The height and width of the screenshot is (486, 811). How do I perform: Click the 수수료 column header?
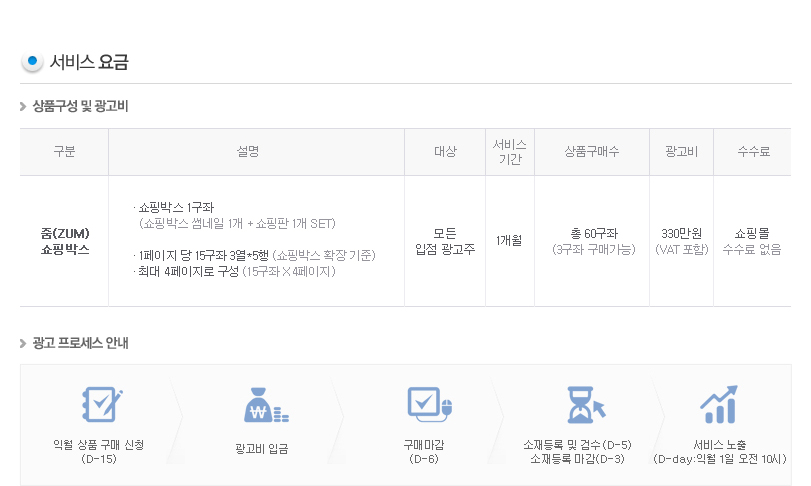[x=753, y=151]
